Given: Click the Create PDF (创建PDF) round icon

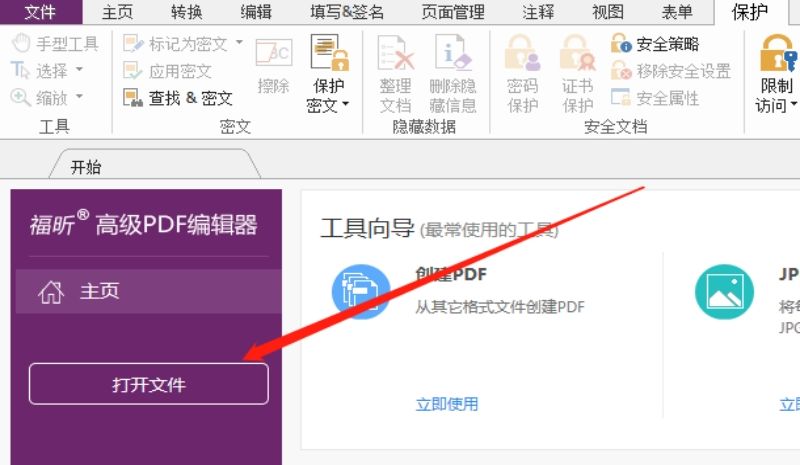Looking at the screenshot, I should [361, 291].
